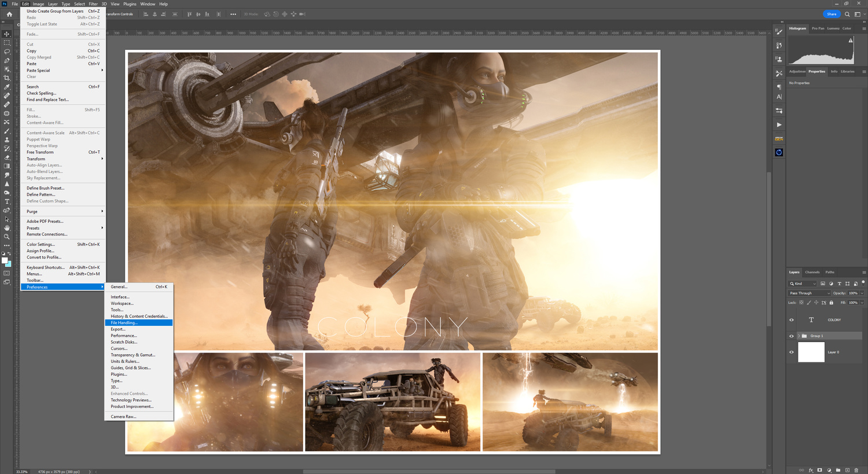Select the Crop tool
Image resolution: width=868 pixels, height=474 pixels.
7,78
